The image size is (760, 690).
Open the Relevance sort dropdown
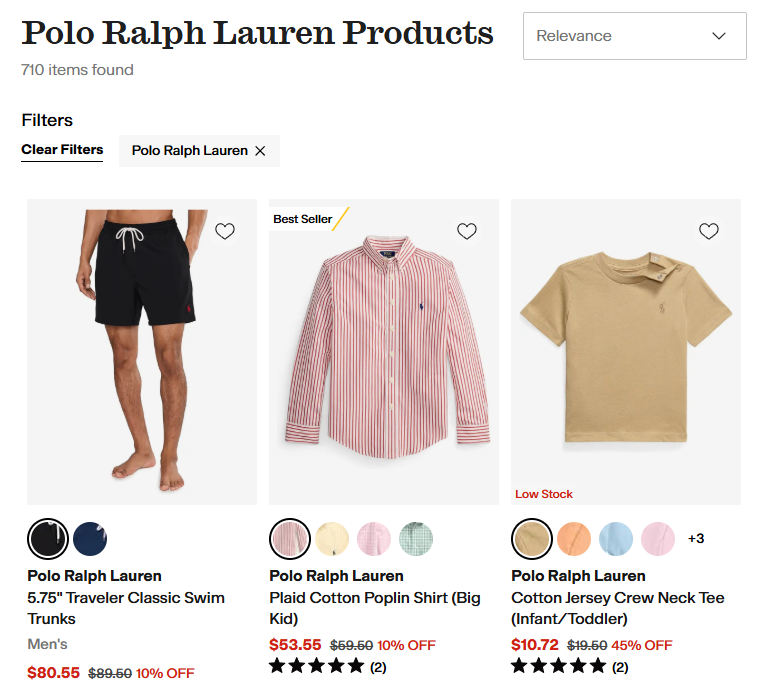634,36
